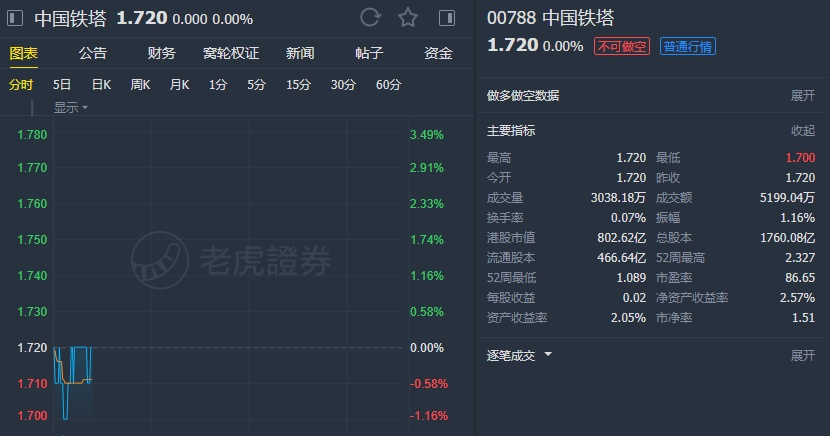830x436 pixels.
Task: Click the 不可做空 tag
Action: 622,46
